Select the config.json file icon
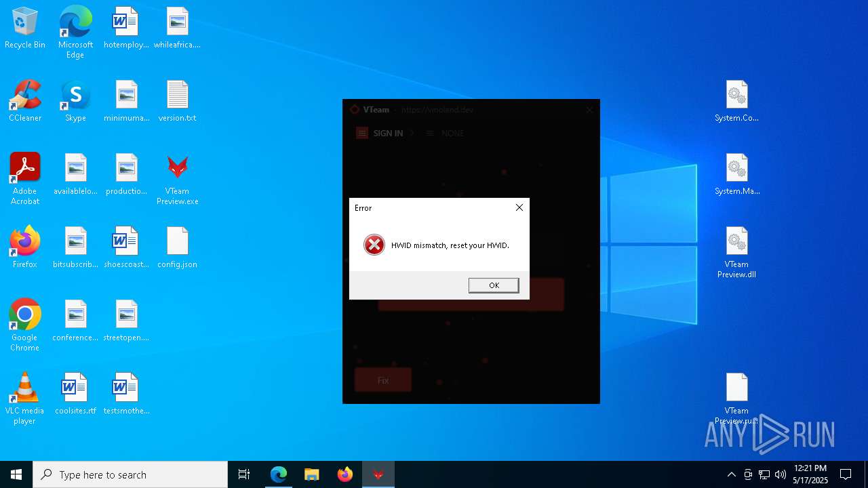The image size is (868, 488). (177, 247)
